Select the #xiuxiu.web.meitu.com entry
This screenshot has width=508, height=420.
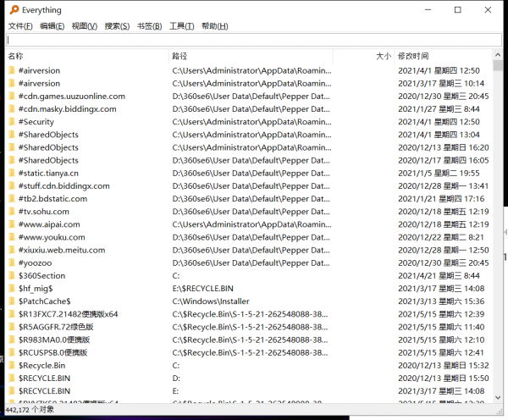(62, 250)
